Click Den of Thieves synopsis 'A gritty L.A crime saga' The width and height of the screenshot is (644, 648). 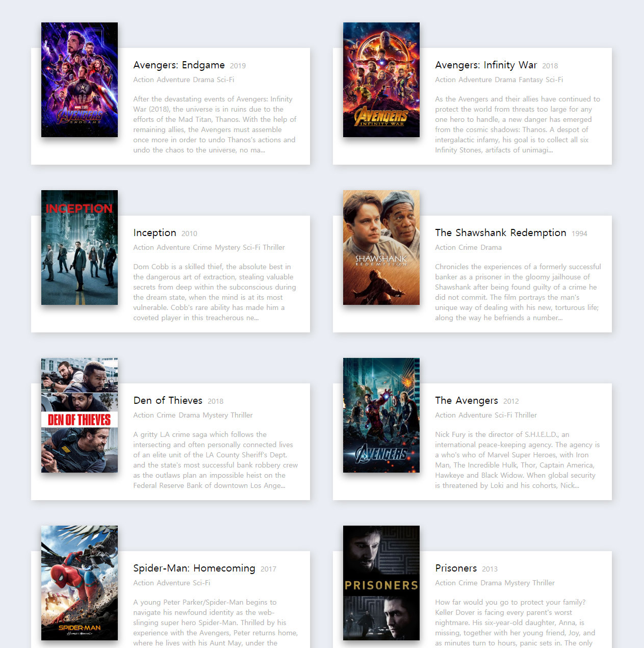pos(216,460)
